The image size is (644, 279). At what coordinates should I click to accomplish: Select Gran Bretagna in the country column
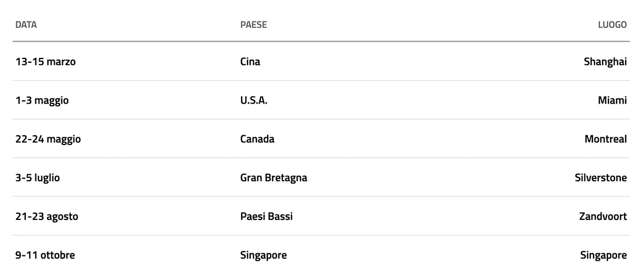(274, 178)
